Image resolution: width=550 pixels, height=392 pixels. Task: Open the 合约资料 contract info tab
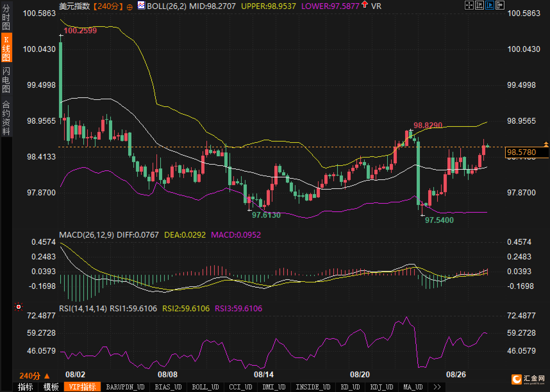(6, 117)
